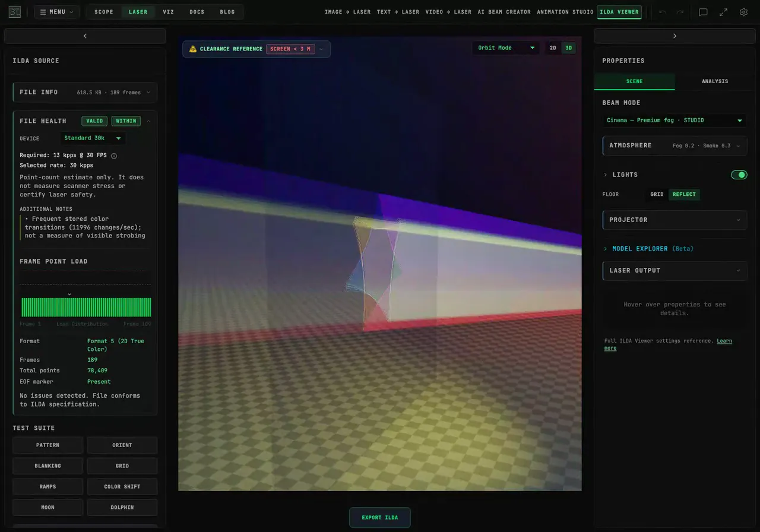The image size is (760, 532).
Task: Open the comment feedback icon
Action: click(x=703, y=12)
